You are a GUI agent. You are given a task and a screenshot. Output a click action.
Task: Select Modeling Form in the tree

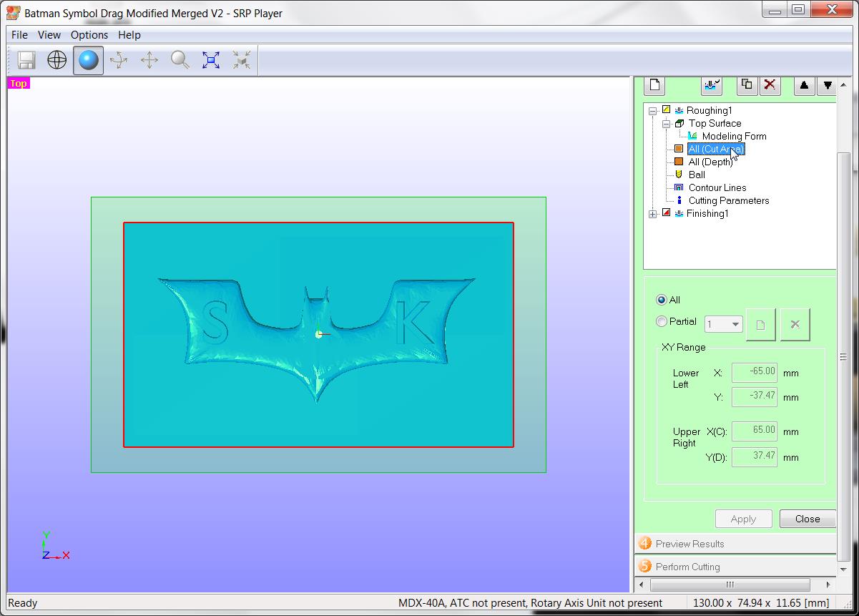coord(734,136)
